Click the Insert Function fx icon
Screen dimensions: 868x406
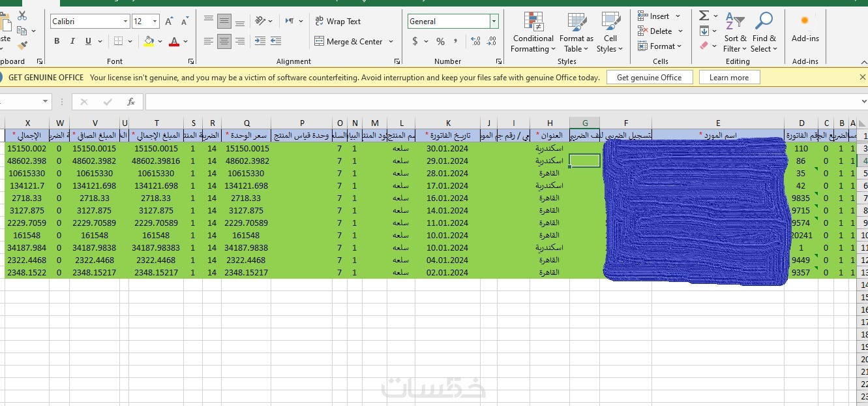coord(131,102)
